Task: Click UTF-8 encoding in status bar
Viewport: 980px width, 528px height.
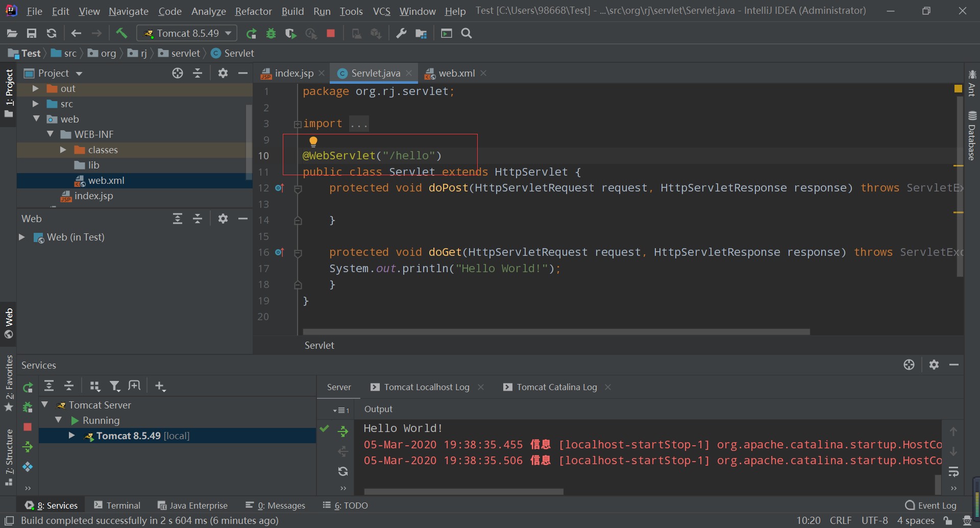Action: (874, 521)
